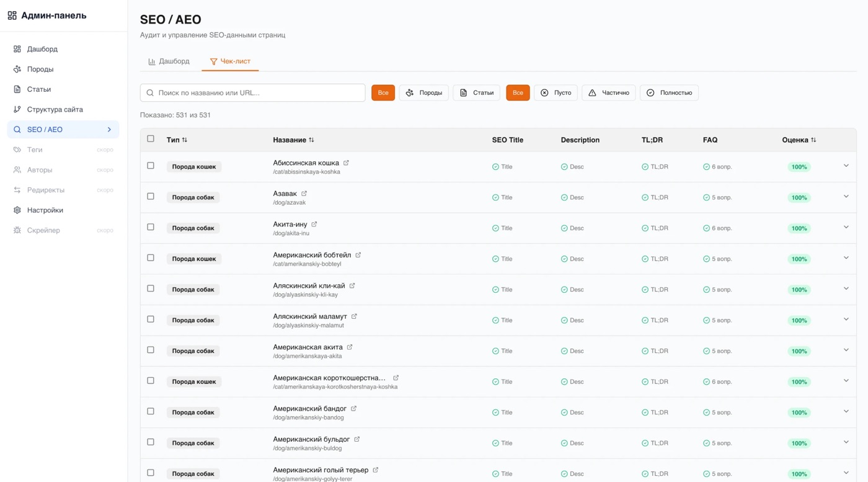Filter by Пусто status
868x482 pixels.
(x=556, y=93)
